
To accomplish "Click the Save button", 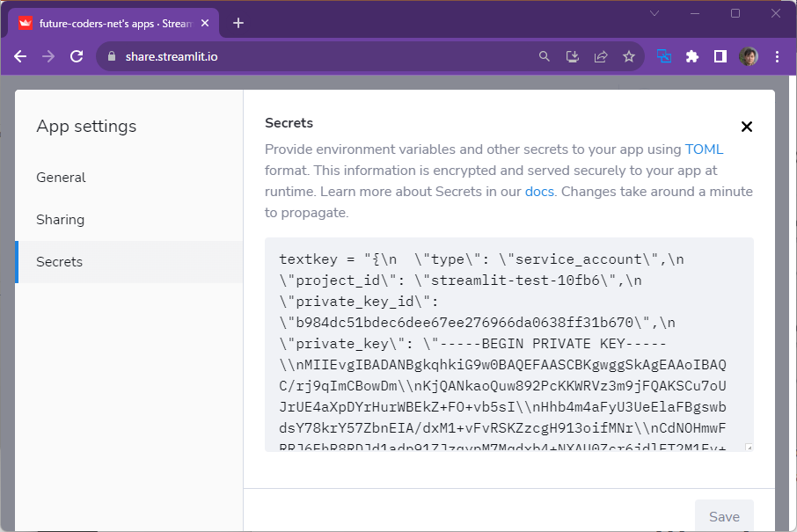I will pos(724,516).
